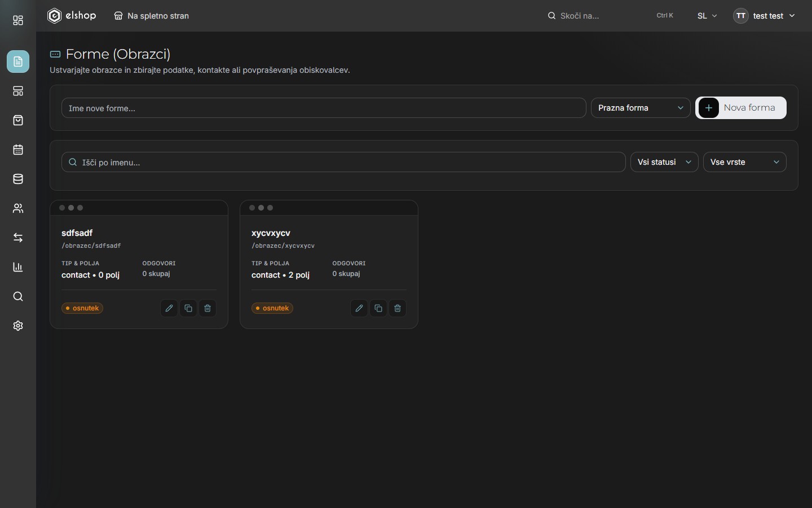Focus the Išči po imenu search field

pos(343,162)
